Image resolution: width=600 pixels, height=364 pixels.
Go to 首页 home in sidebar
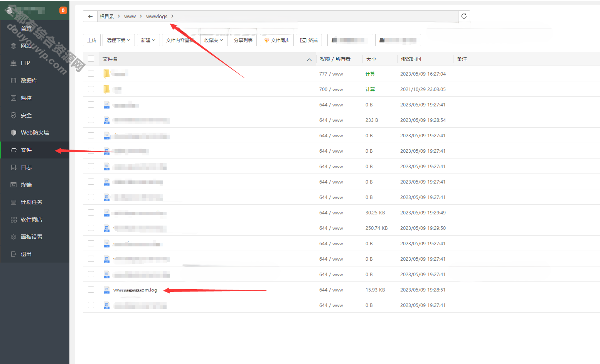pyautogui.click(x=26, y=29)
